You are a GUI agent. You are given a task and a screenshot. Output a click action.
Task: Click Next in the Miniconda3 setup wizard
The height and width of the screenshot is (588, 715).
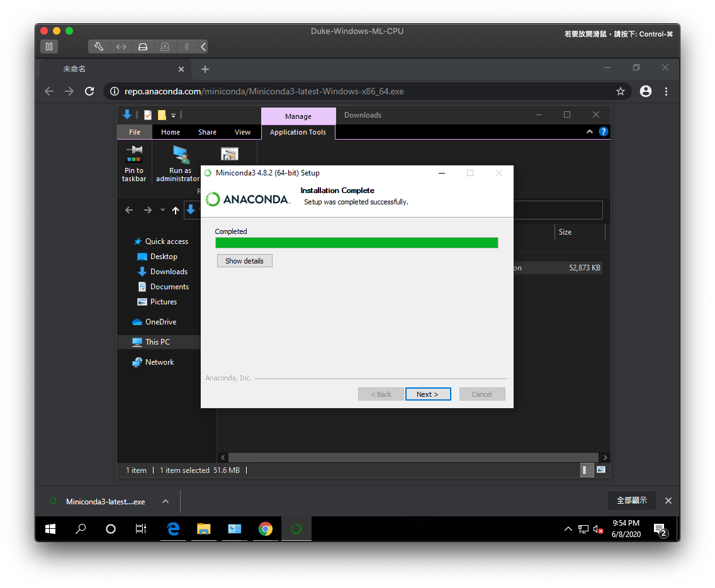click(x=428, y=394)
